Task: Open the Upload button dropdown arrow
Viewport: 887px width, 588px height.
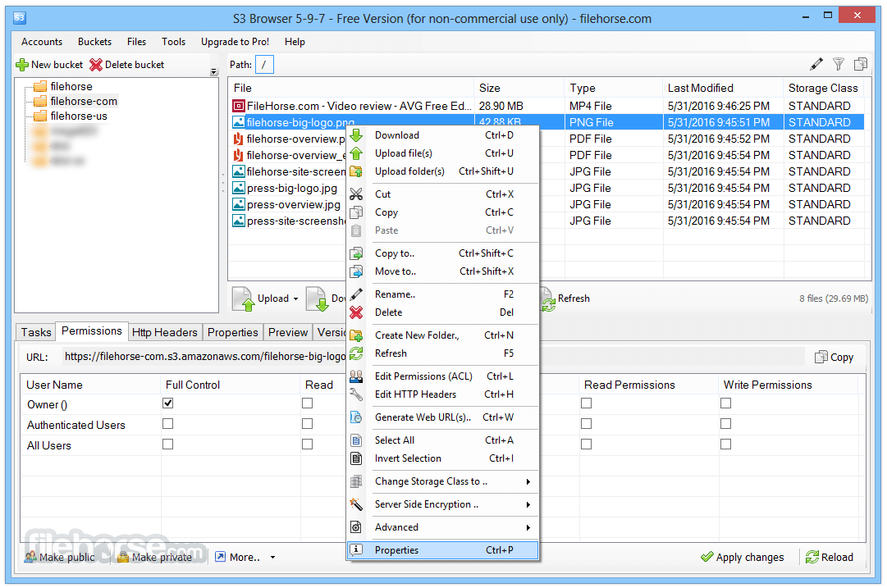Action: [x=296, y=299]
